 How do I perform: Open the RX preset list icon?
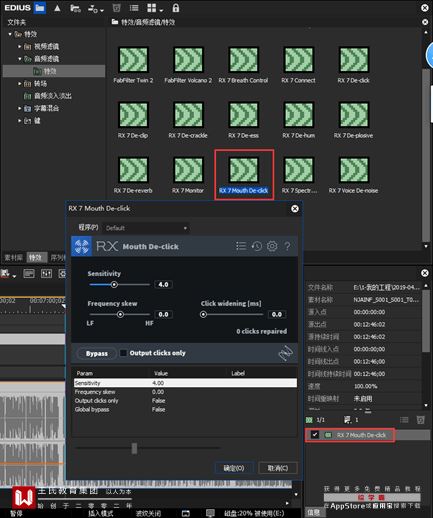tap(241, 246)
